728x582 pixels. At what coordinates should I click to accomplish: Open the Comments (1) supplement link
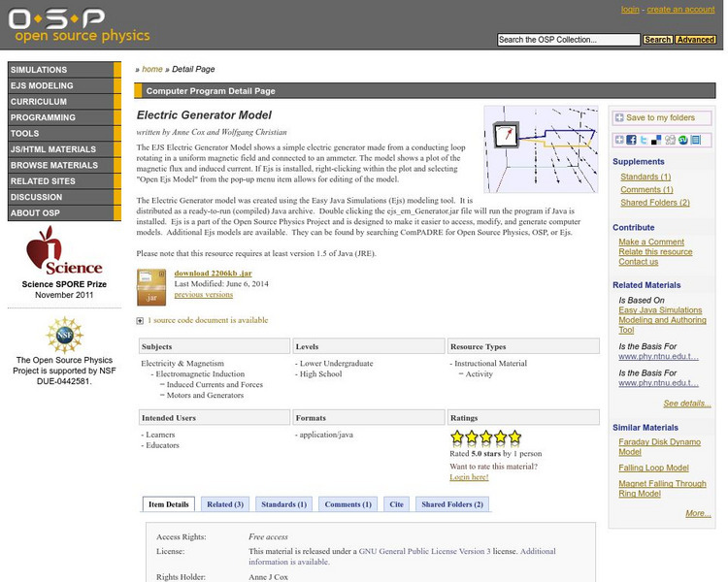coord(646,190)
